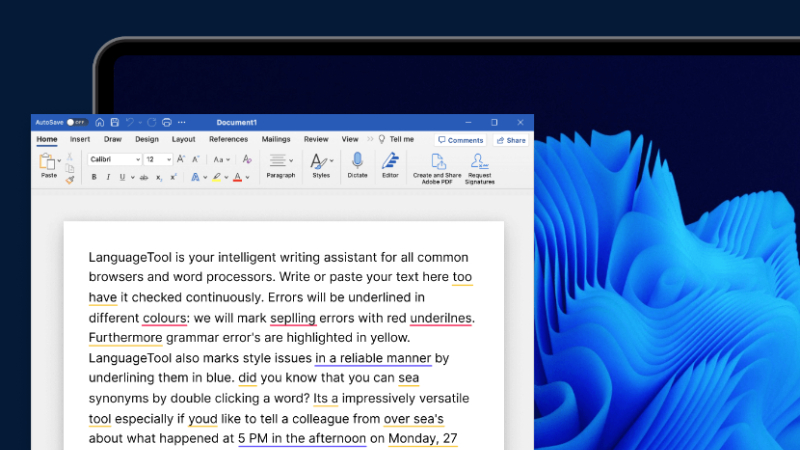Viewport: 800px width, 450px height.
Task: Toggle subscript formatting
Action: pos(159,178)
